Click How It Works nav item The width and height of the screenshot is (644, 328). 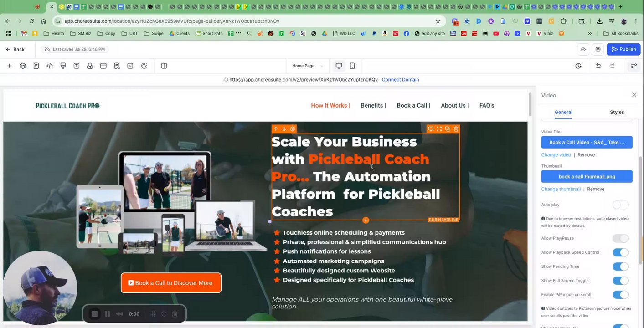pyautogui.click(x=330, y=105)
